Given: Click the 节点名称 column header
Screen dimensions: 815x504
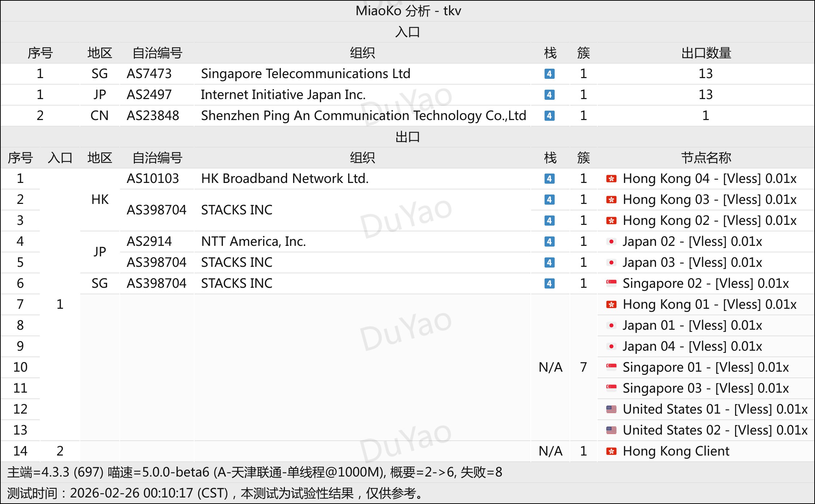Looking at the screenshot, I should (705, 158).
